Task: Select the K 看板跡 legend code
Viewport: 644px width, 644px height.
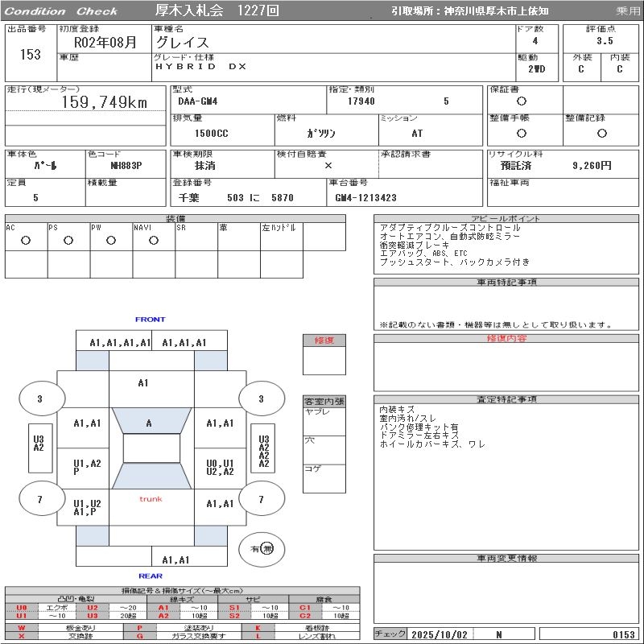Action: tap(258, 627)
